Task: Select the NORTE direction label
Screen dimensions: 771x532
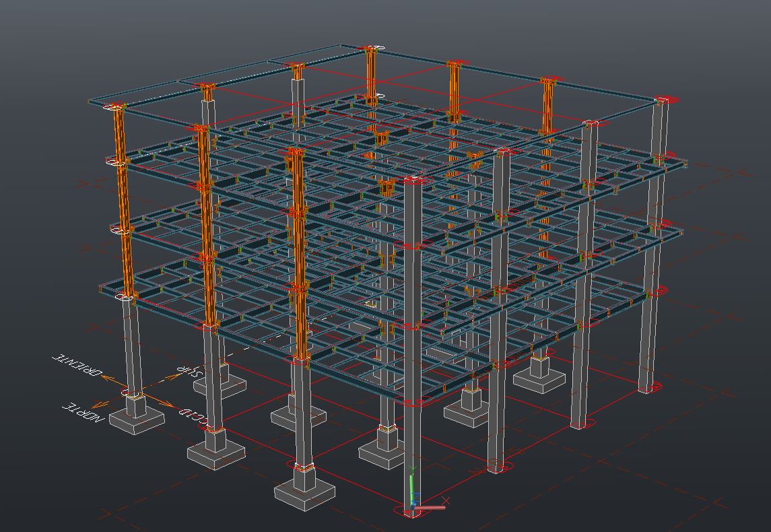Action: (x=84, y=412)
